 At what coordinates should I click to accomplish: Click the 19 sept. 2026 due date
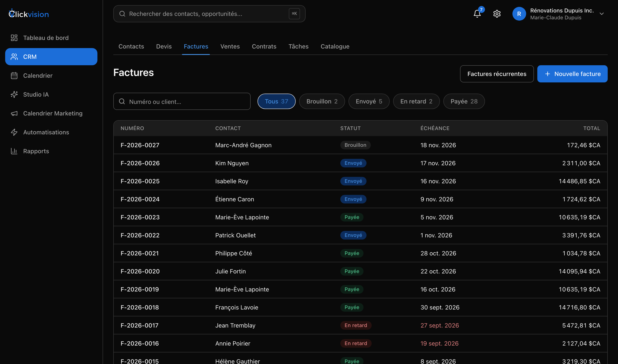[439, 343]
